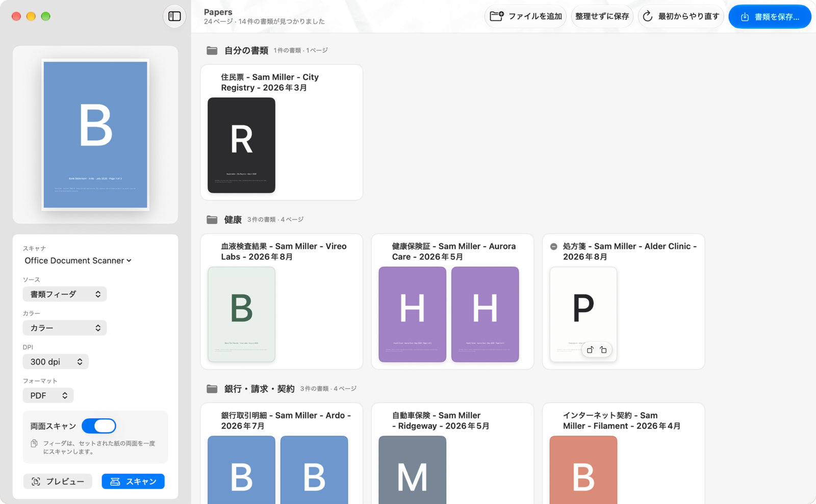Select the scanned page B preview in sidebar

[x=95, y=135]
